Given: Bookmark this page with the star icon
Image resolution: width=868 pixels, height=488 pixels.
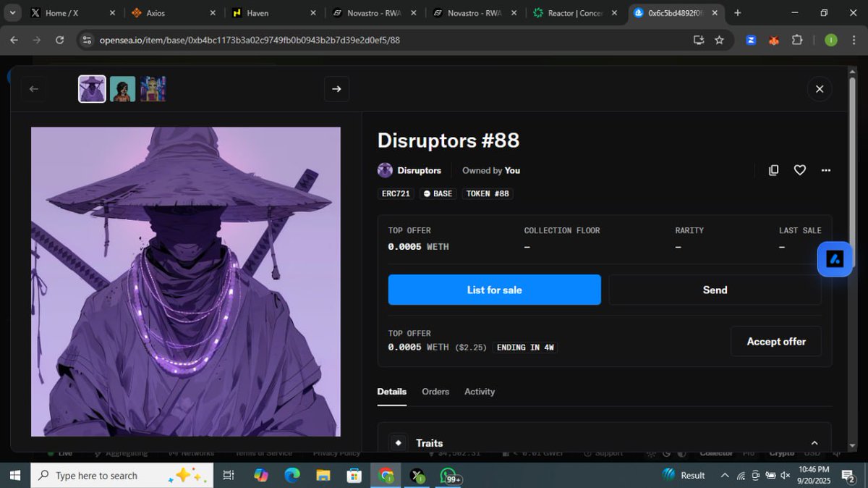Looking at the screenshot, I should click(719, 40).
